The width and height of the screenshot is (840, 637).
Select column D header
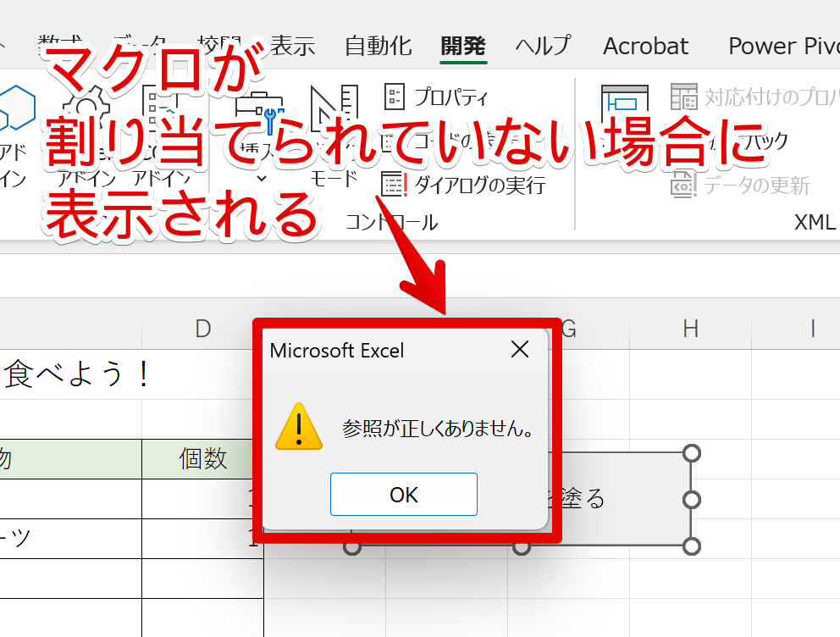203,329
